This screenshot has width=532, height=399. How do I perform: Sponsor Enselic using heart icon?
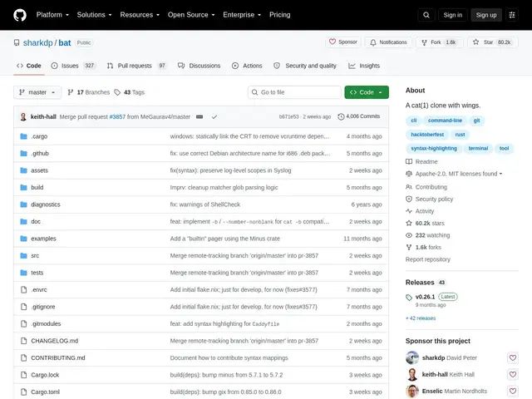513,391
